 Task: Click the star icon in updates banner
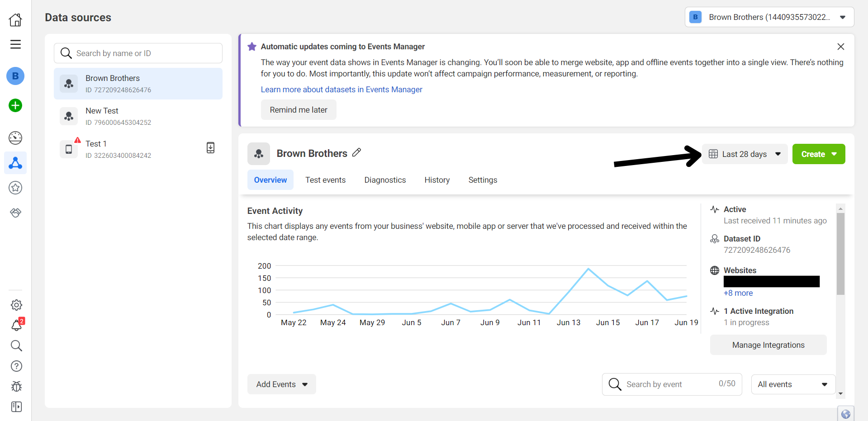pos(252,47)
